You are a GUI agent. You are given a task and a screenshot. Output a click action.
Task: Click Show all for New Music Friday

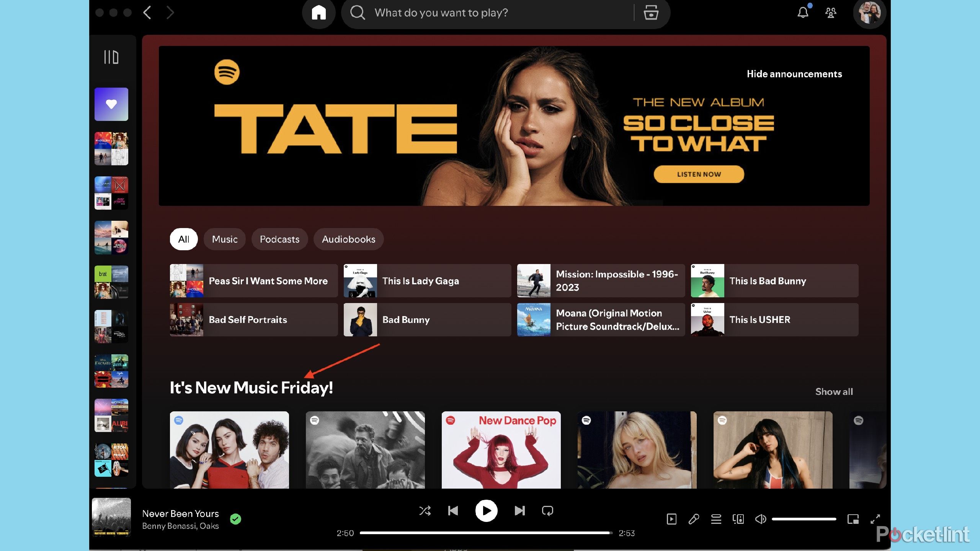[x=834, y=391]
